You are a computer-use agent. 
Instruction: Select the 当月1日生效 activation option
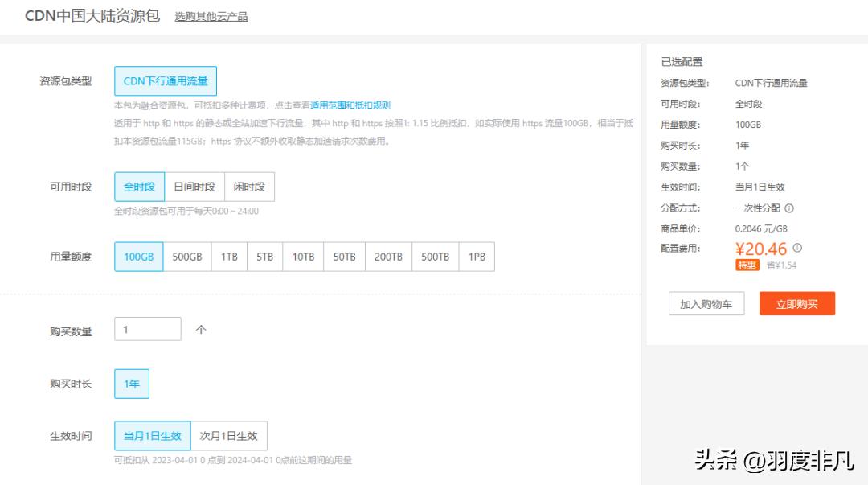[152, 435]
